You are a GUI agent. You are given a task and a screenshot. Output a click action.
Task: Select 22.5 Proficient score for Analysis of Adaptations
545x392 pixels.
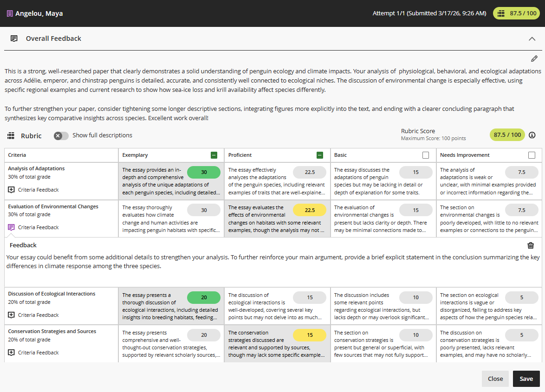tap(310, 172)
